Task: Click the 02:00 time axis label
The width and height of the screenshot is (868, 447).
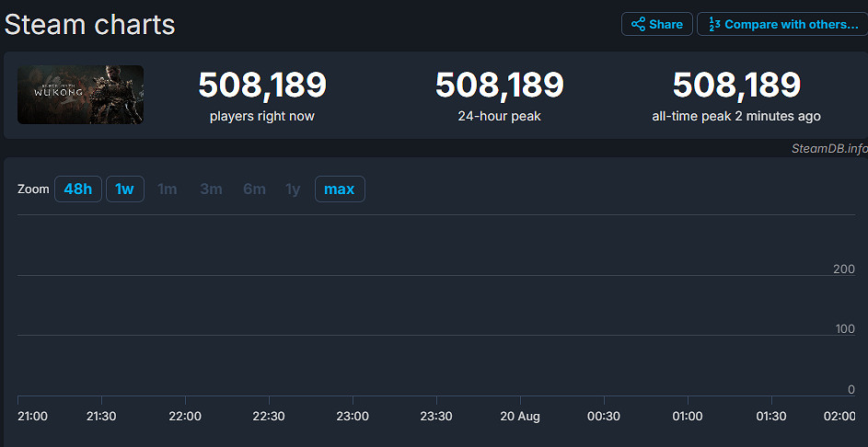Action: click(x=839, y=417)
